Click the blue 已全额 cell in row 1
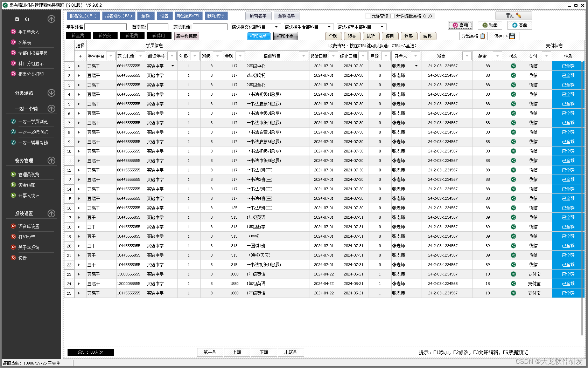The image size is (588, 368). 568,66
